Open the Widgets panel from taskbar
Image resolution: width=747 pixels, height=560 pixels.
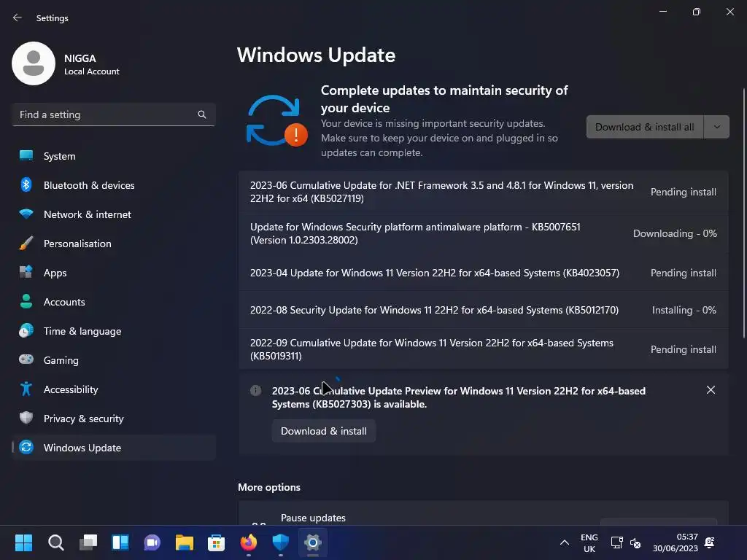(120, 542)
